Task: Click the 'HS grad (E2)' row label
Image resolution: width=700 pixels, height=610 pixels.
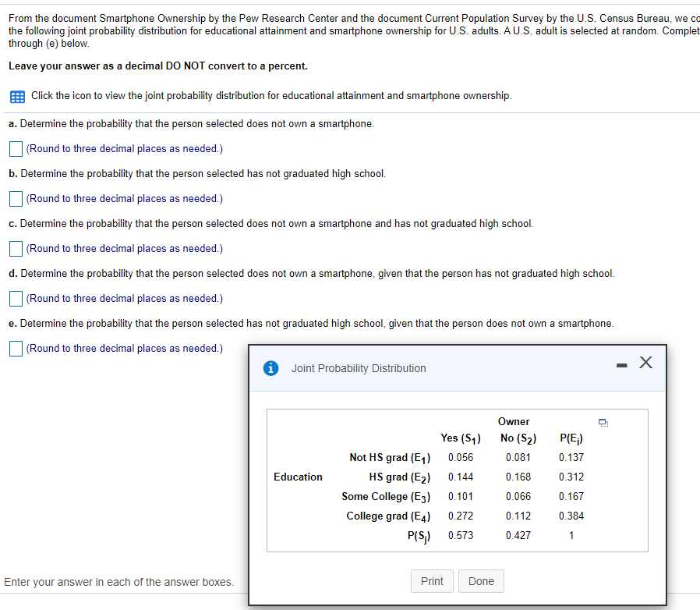Action: 400,477
